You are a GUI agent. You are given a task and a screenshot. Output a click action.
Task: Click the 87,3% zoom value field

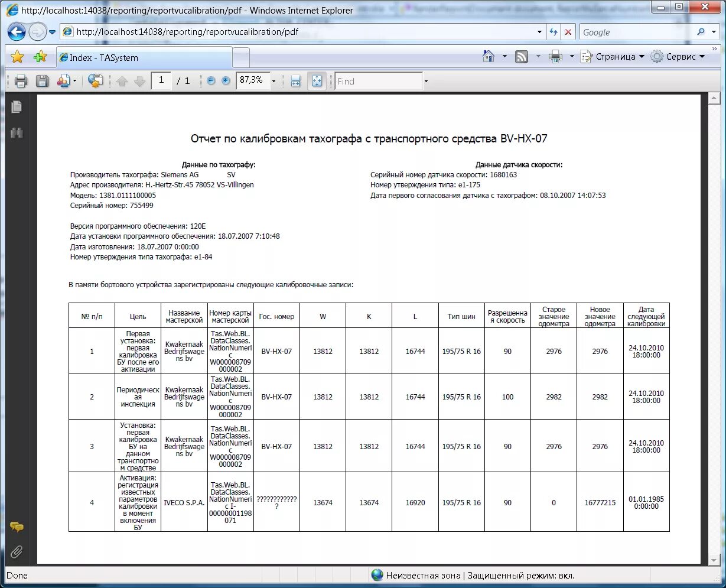[253, 80]
